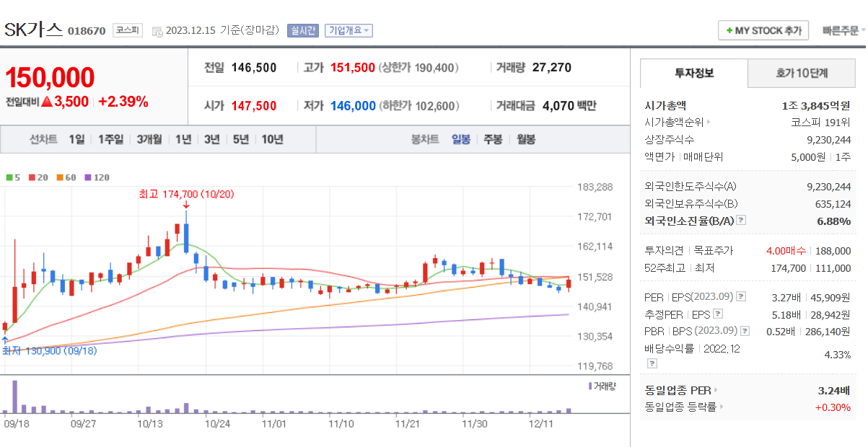The image size is (868, 447).
Task: Click the help icon next to 추정PER EPS
Action: (717, 314)
